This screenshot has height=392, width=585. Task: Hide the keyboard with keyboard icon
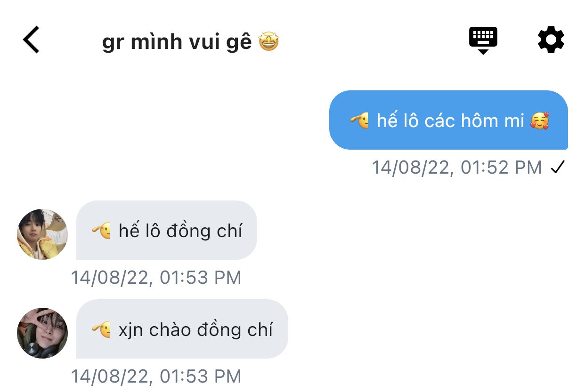(483, 40)
